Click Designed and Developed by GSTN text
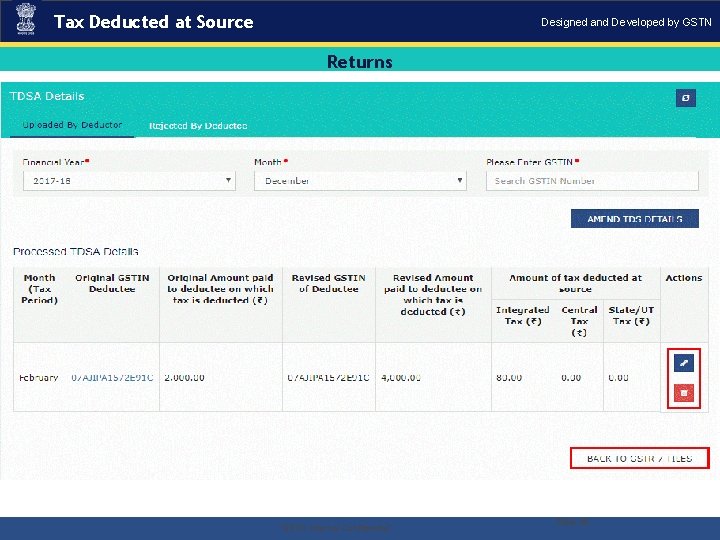Screen dimensions: 720x540 coord(626,22)
